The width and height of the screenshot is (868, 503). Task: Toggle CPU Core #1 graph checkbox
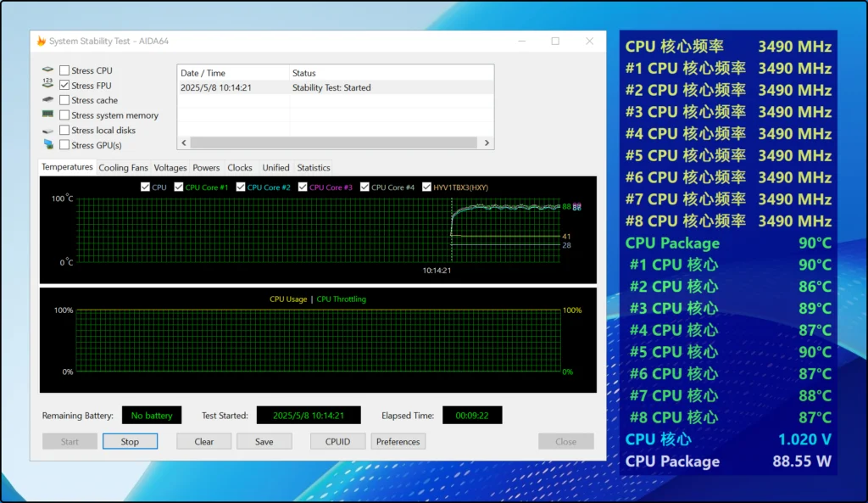[178, 187]
